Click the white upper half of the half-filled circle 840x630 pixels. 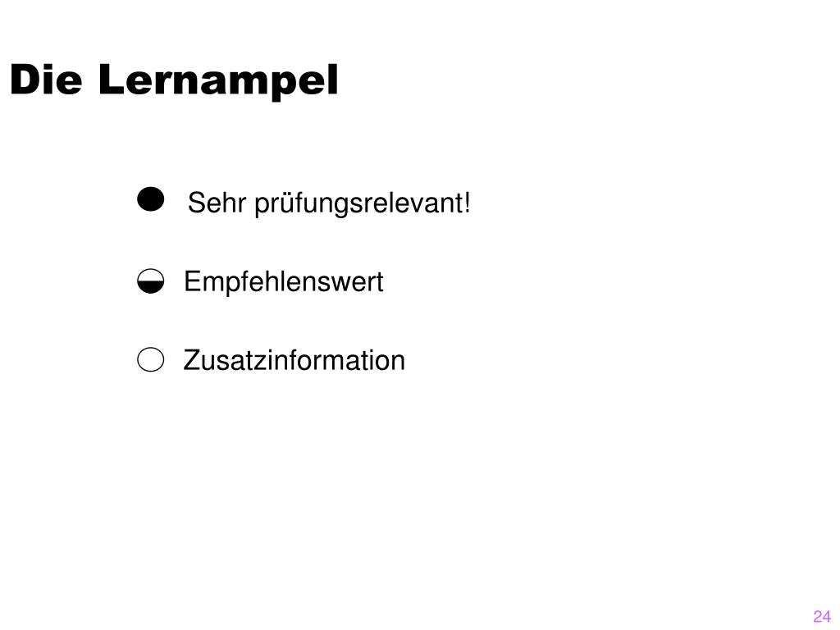(x=151, y=276)
